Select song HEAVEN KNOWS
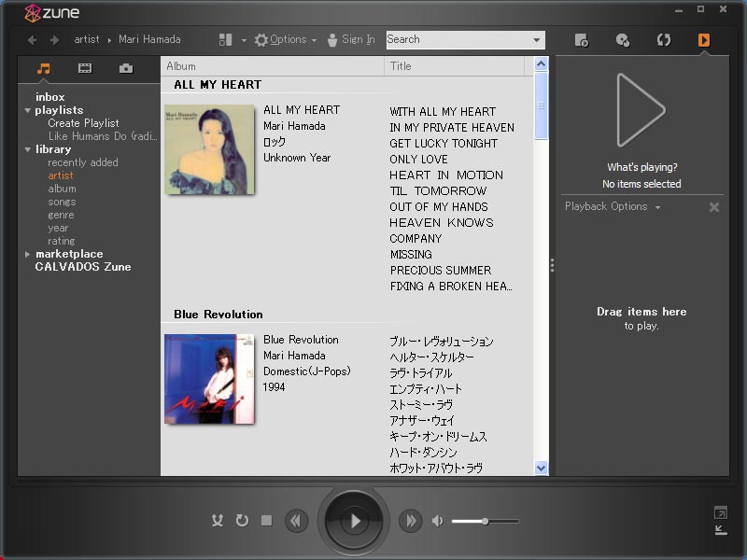This screenshot has width=747, height=560. (441, 223)
